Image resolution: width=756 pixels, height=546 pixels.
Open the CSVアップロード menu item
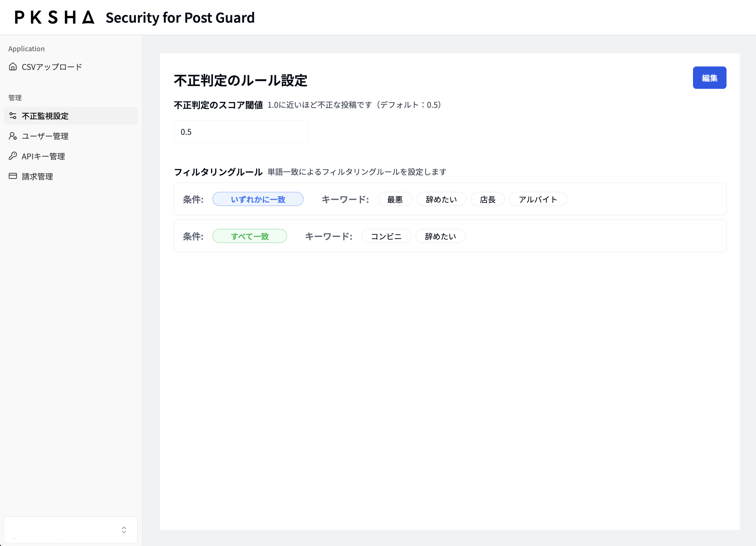pyautogui.click(x=52, y=67)
